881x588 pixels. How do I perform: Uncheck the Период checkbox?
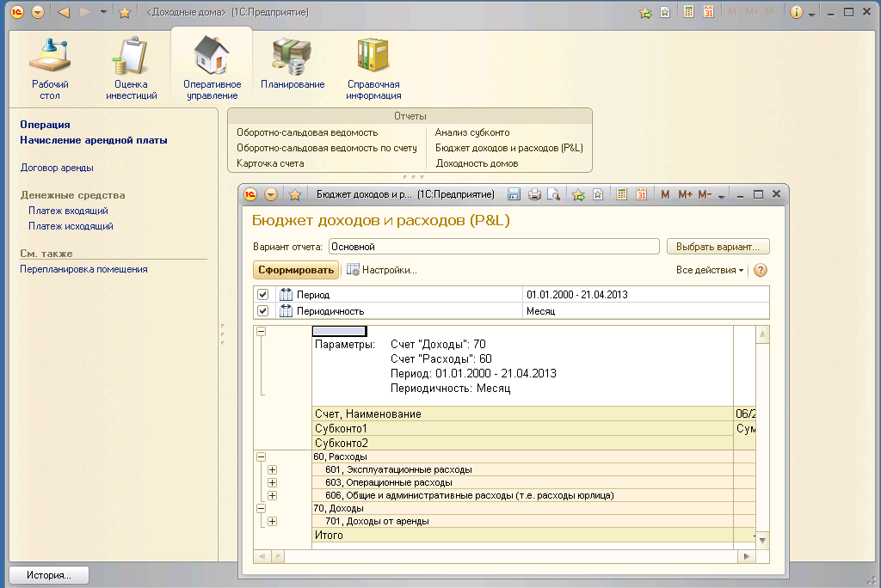point(263,295)
